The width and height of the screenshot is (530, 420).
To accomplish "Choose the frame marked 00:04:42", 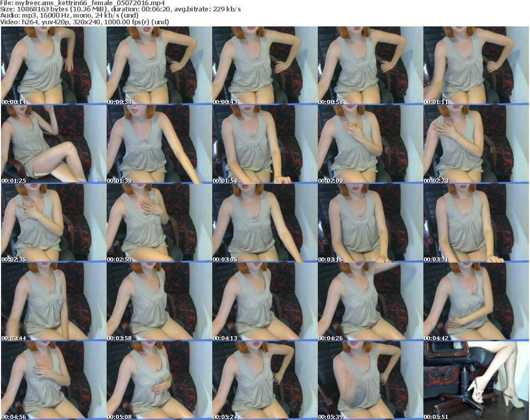I will [476, 302].
